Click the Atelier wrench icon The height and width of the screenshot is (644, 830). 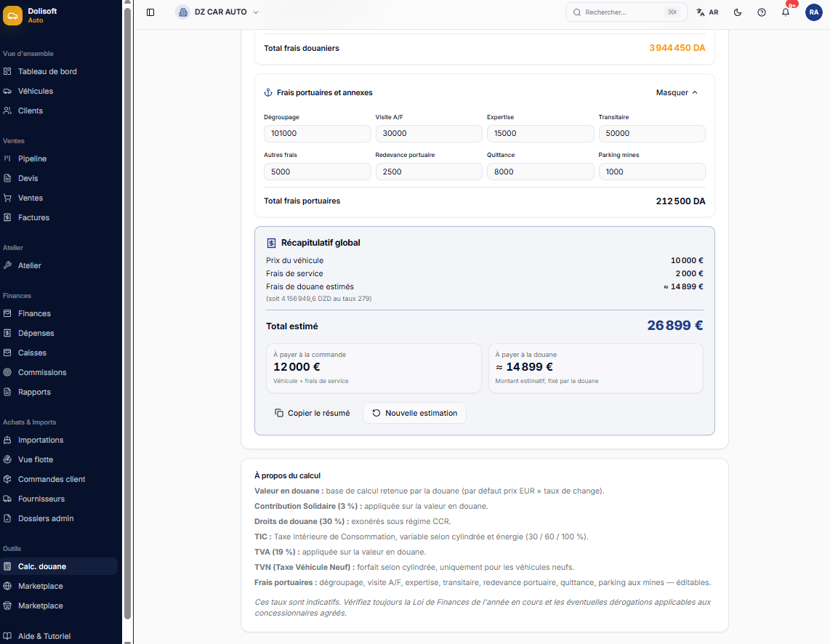[7, 265]
